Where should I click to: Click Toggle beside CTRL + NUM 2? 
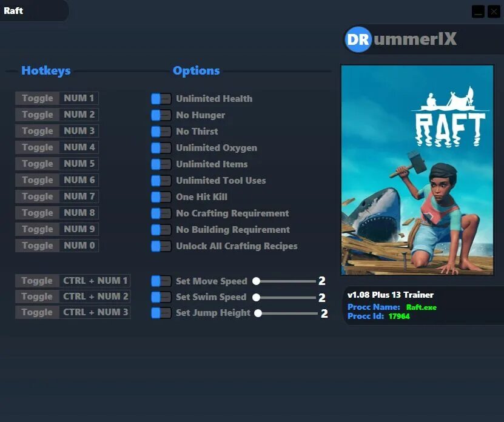tap(37, 296)
